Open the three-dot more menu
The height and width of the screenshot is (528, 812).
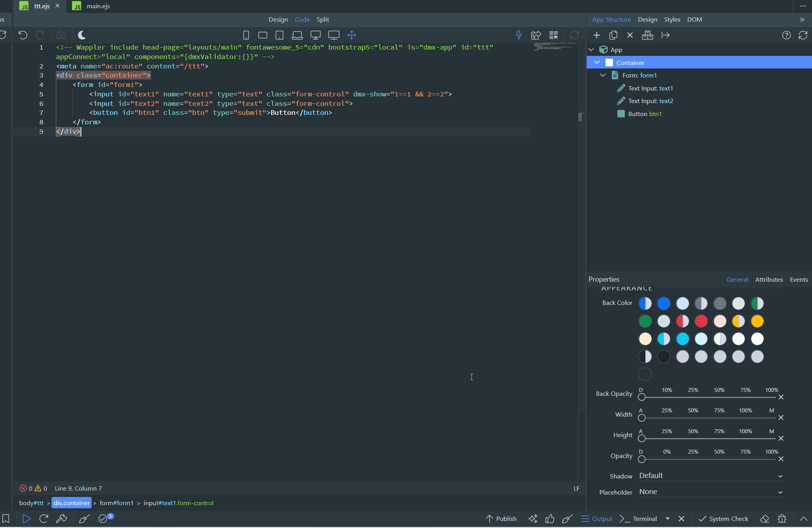pyautogui.click(x=803, y=6)
